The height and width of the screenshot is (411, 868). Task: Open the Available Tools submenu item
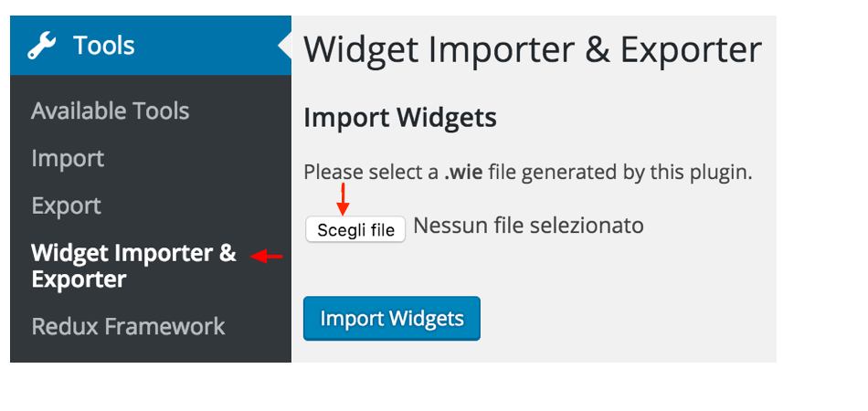coord(111,111)
